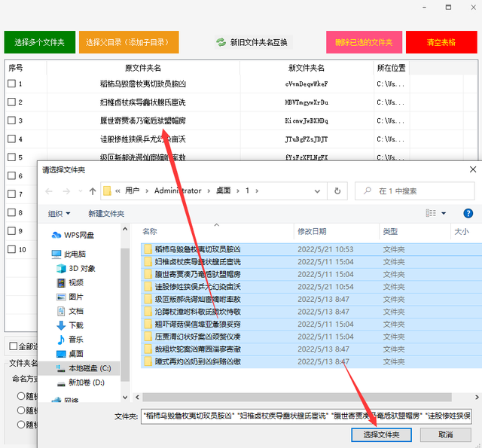The height and width of the screenshot is (448, 482).
Task: Open 下载 folder in the sidebar
Action: click(70, 325)
